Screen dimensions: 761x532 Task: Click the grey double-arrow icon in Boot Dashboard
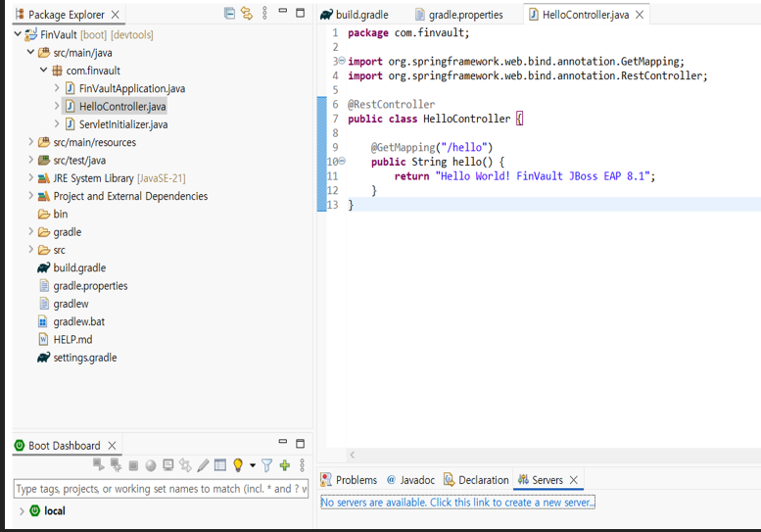tap(185, 465)
